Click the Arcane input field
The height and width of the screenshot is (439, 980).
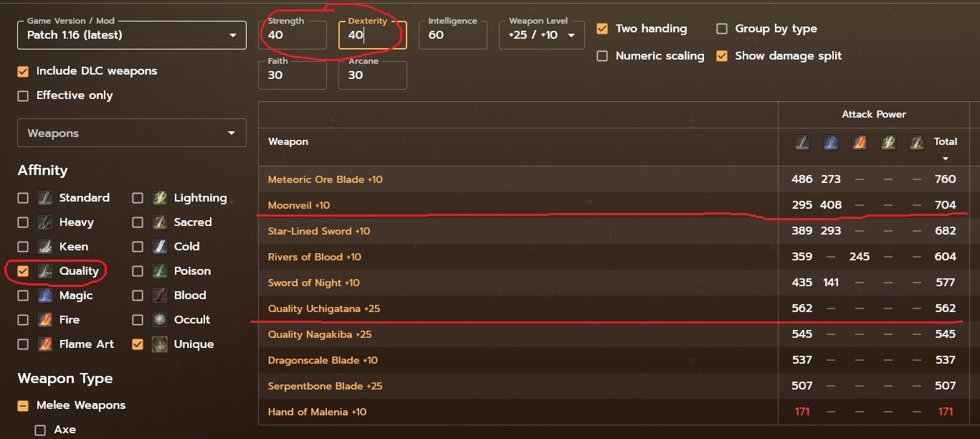373,75
